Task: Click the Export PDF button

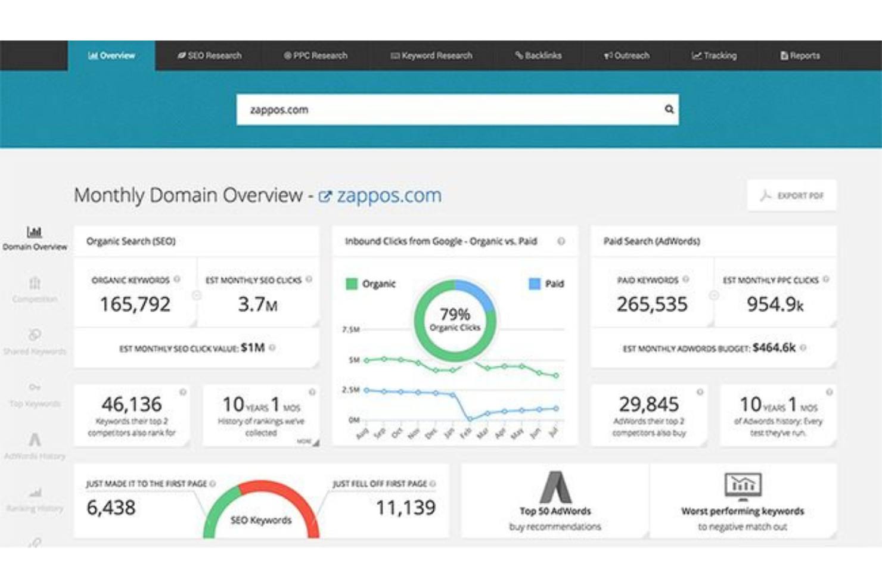Action: [791, 195]
